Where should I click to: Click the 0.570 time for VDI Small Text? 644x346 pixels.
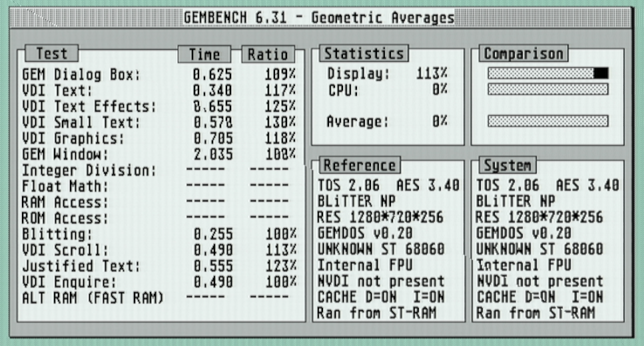pos(212,122)
